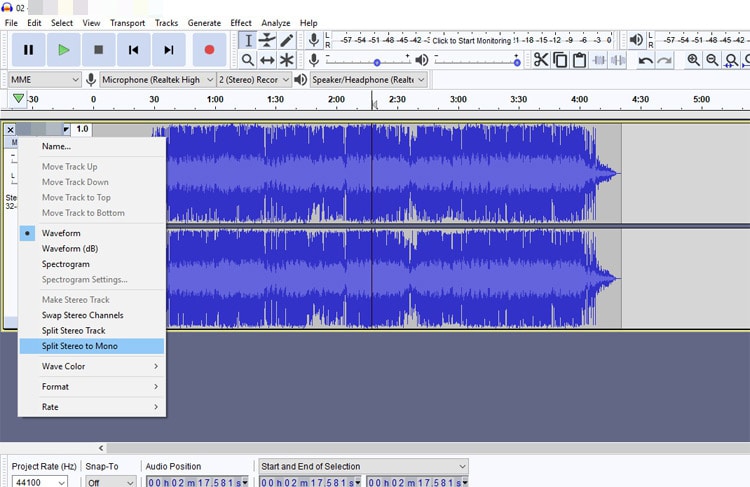Click the Redo arrow icon

(x=664, y=60)
